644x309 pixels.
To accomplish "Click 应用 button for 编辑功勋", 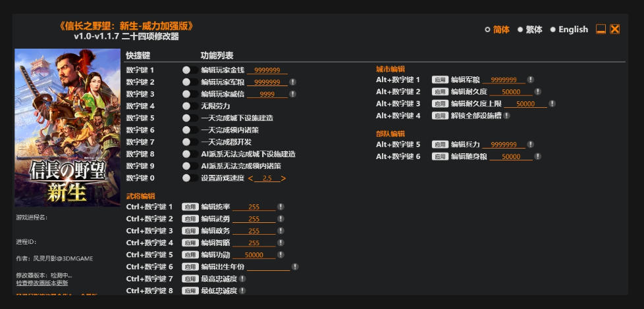I will [190, 254].
